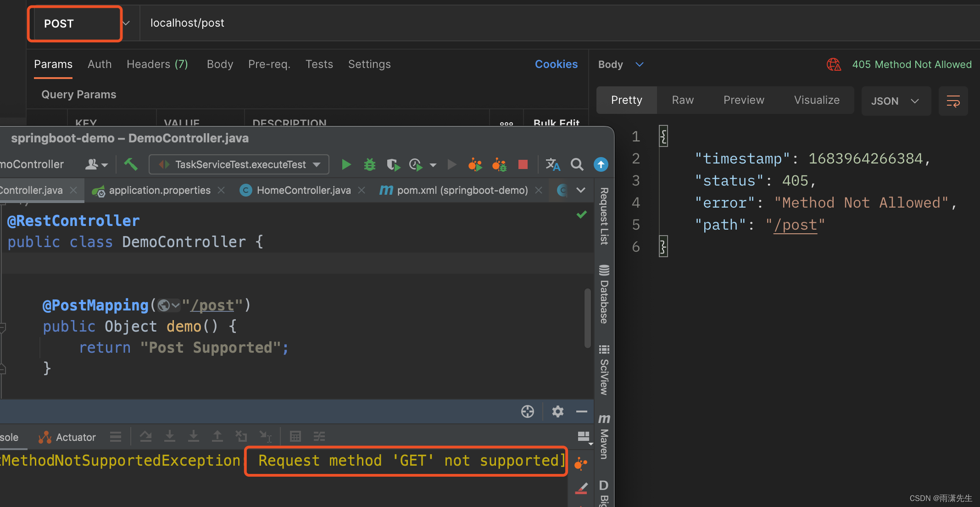Viewport: 980px width, 507px height.
Task: Click the green Debug bug icon
Action: (369, 164)
